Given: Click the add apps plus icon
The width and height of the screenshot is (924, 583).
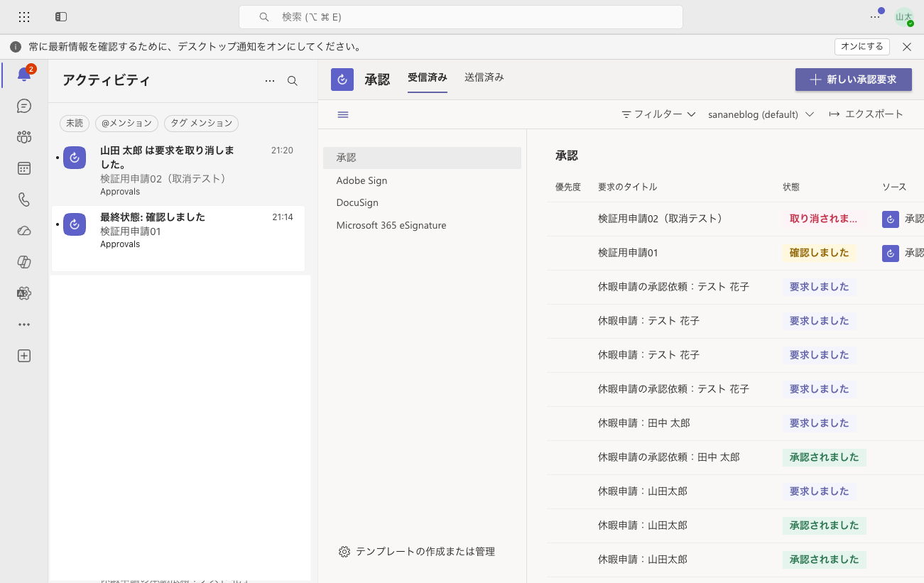Looking at the screenshot, I should point(24,356).
